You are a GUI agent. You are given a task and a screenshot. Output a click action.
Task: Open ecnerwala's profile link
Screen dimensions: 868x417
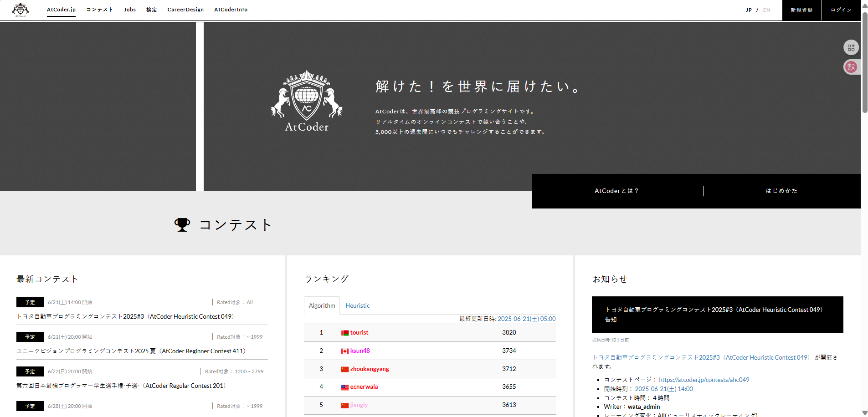point(364,387)
